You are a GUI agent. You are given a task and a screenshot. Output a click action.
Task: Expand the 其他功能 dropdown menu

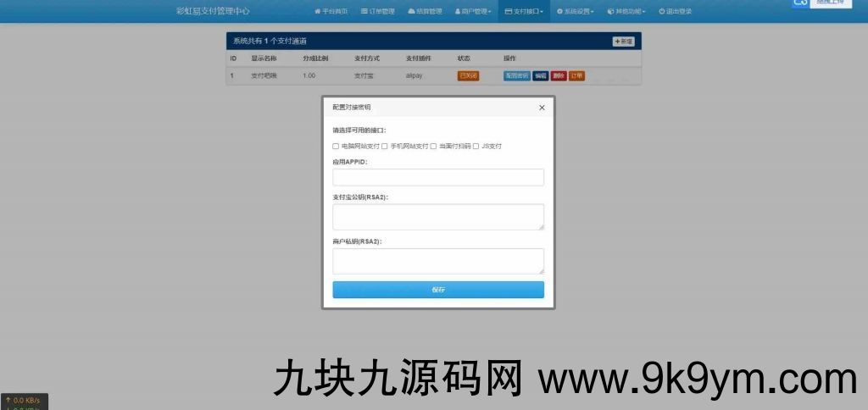(626, 12)
